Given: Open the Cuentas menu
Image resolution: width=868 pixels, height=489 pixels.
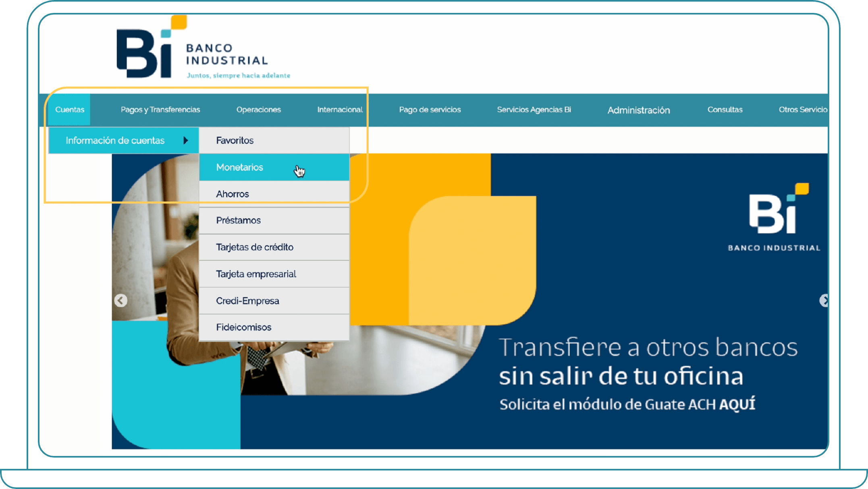Looking at the screenshot, I should 69,110.
